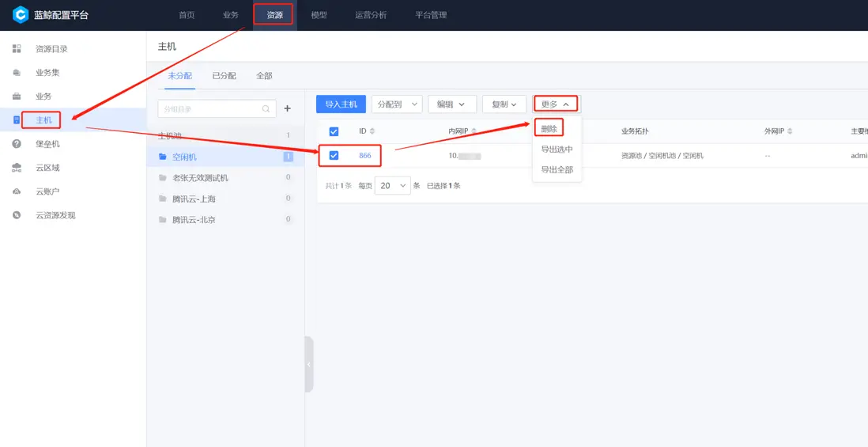Click the 云区域 sidebar icon
The height and width of the screenshot is (447, 868).
coord(17,168)
